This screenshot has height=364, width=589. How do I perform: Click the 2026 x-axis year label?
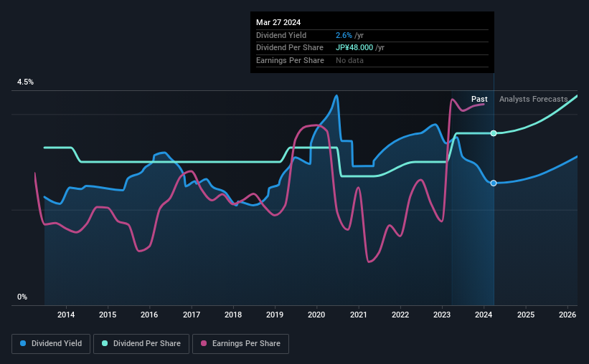(567, 315)
